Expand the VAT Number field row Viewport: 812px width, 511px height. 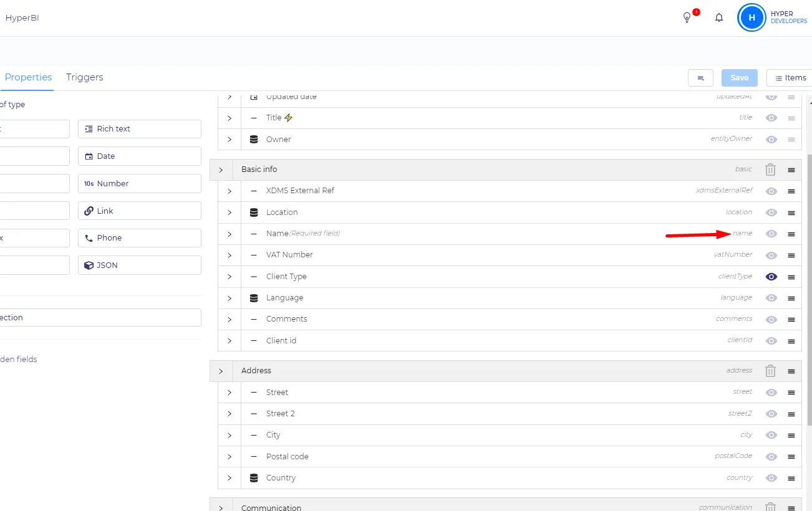pos(230,255)
